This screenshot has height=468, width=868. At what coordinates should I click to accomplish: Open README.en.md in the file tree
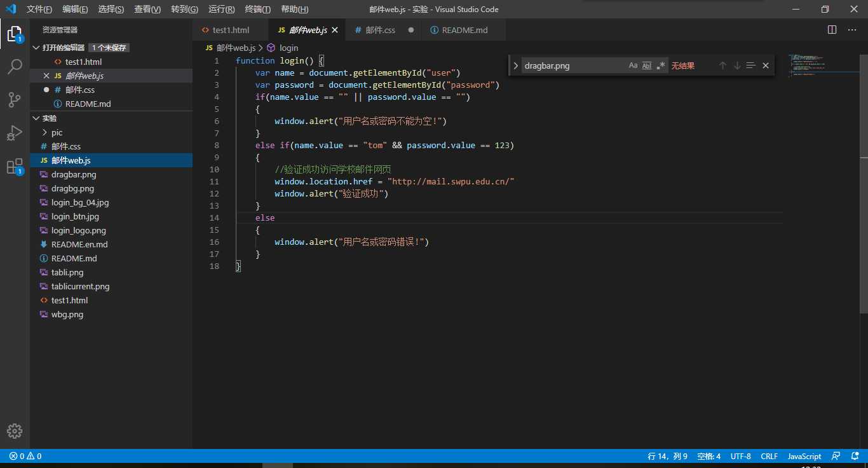[111, 244]
